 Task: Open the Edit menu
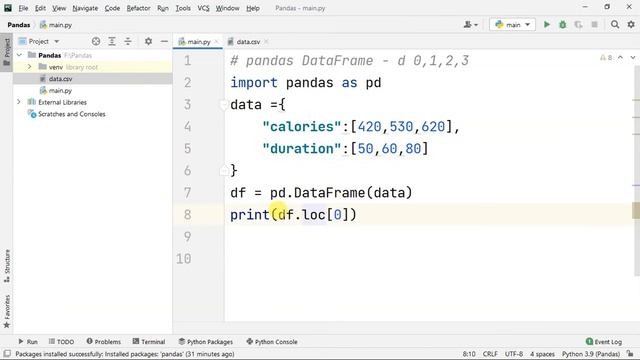pos(40,8)
